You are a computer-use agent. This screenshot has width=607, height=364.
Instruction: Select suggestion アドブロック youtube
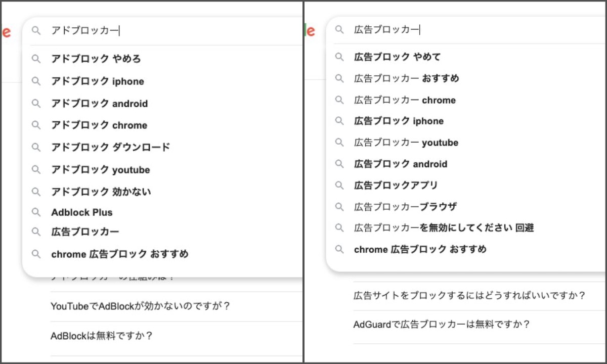100,170
